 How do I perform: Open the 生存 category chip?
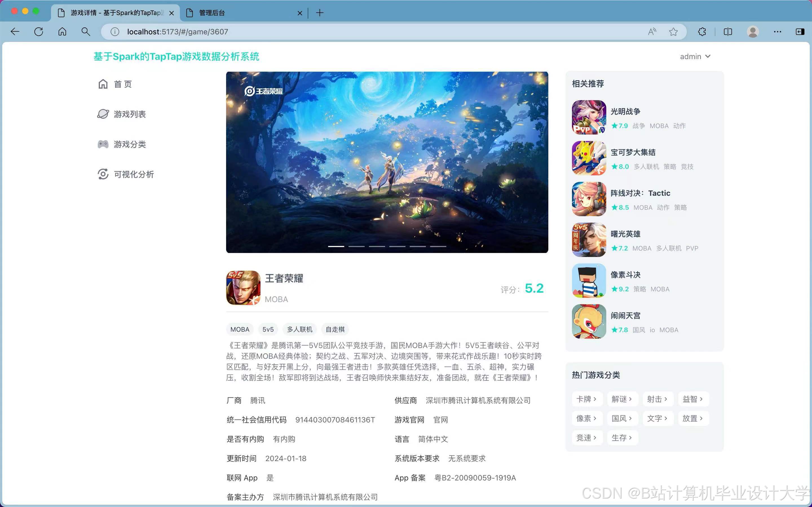point(622,438)
